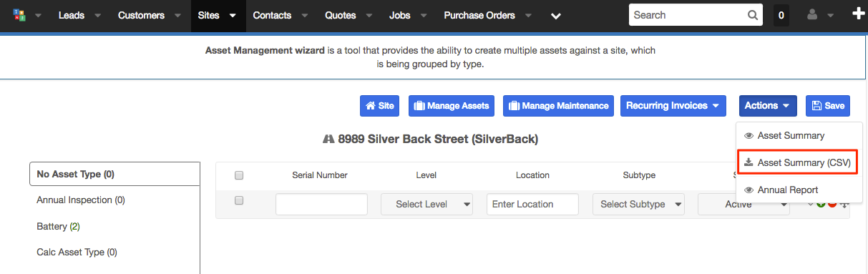This screenshot has width=868, height=274.
Task: Toggle the Actions dropdown button
Action: point(768,106)
